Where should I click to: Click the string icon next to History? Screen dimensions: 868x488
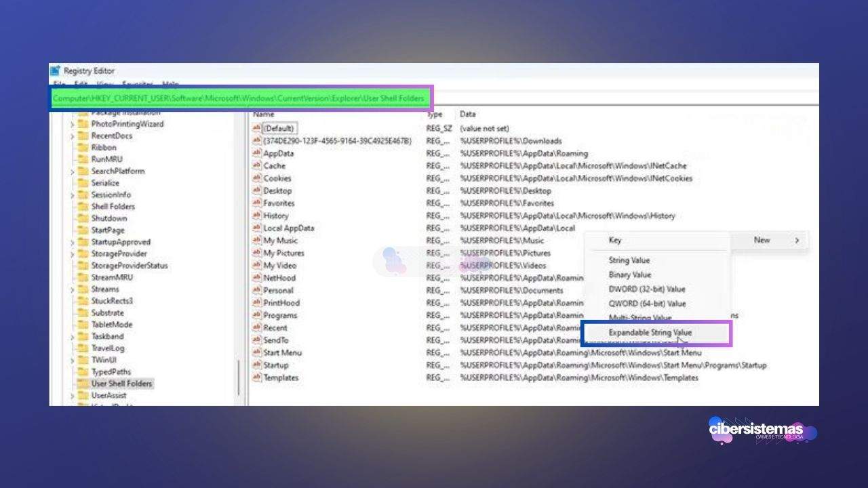coord(256,216)
